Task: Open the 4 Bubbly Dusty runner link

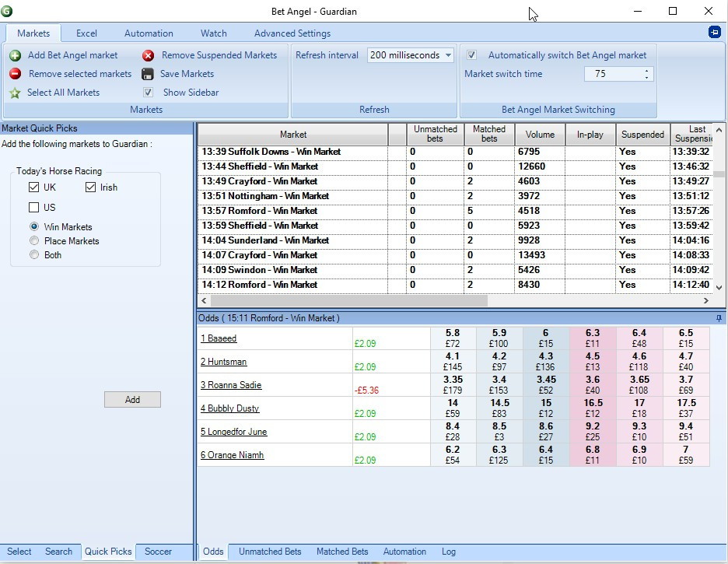Action: tap(229, 408)
